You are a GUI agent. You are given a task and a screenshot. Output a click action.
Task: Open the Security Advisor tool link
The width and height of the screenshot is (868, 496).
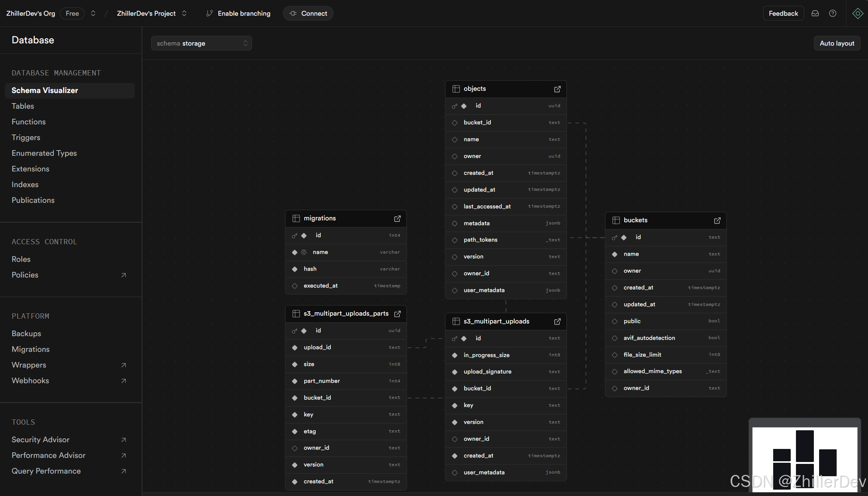click(40, 440)
